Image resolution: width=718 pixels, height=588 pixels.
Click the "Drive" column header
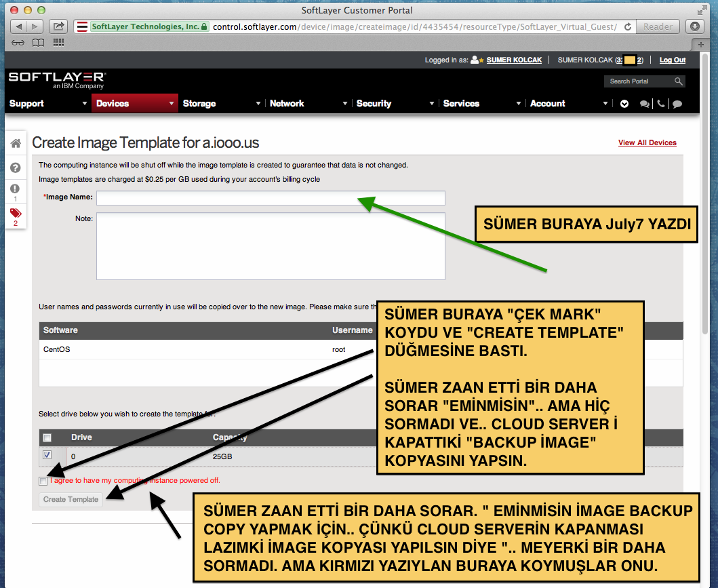point(81,437)
